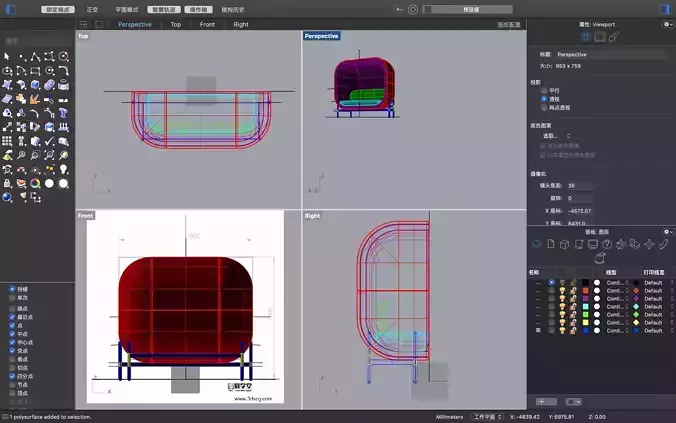
Task: Open the layers stack panel icon
Action: tap(536, 244)
